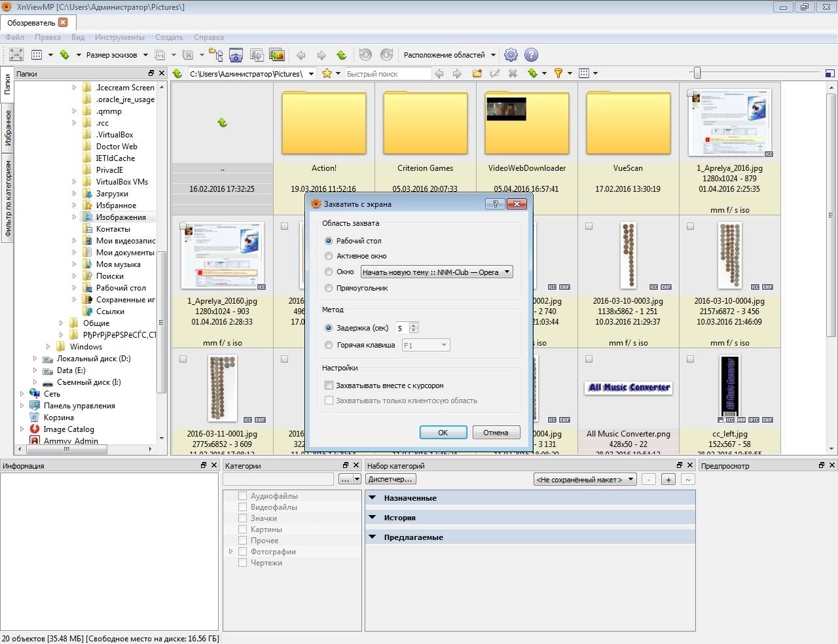838x644 pixels.
Task: Go back with main toolbar left arrow
Action: [301, 55]
